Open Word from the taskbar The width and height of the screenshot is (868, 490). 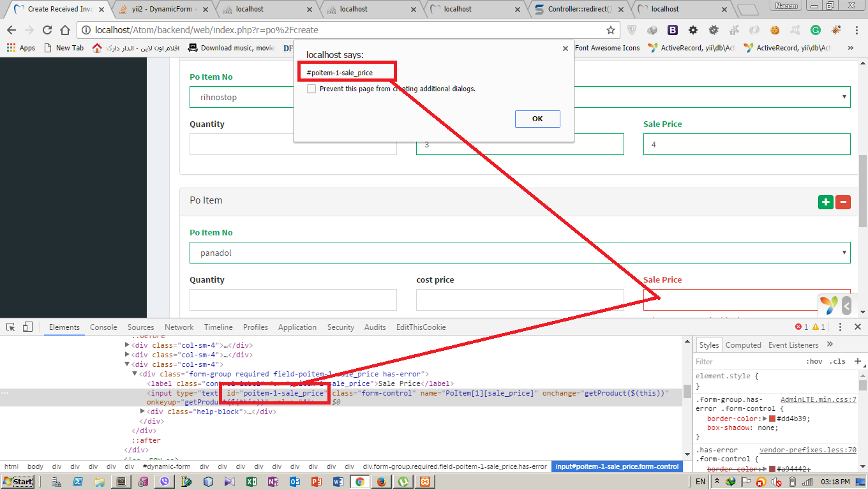tap(338, 481)
